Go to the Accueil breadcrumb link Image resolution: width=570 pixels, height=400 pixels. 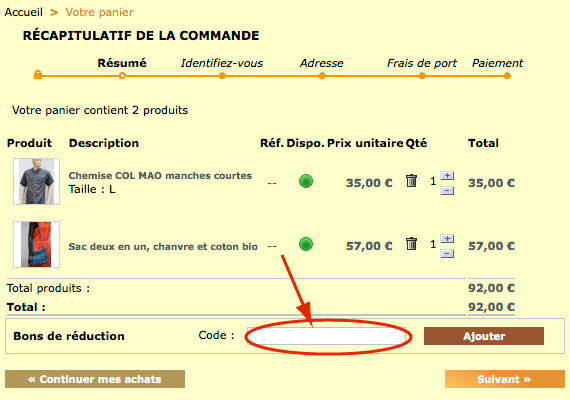(x=24, y=12)
